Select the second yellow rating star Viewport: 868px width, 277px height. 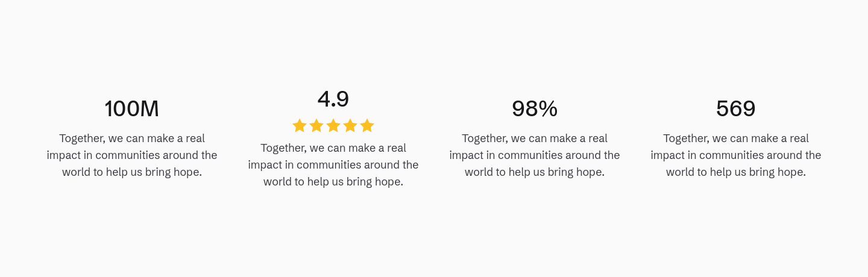point(316,125)
